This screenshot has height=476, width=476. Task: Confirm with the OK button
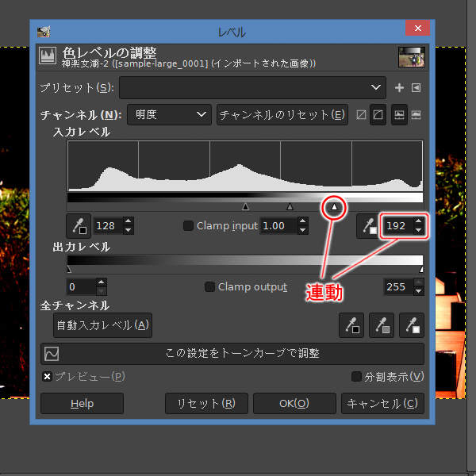(x=294, y=404)
